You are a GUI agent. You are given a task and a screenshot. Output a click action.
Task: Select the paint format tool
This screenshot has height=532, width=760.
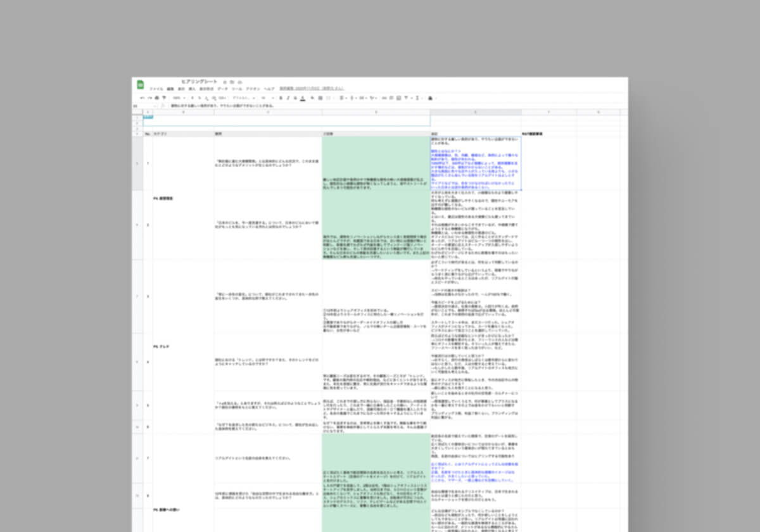[x=165, y=98]
